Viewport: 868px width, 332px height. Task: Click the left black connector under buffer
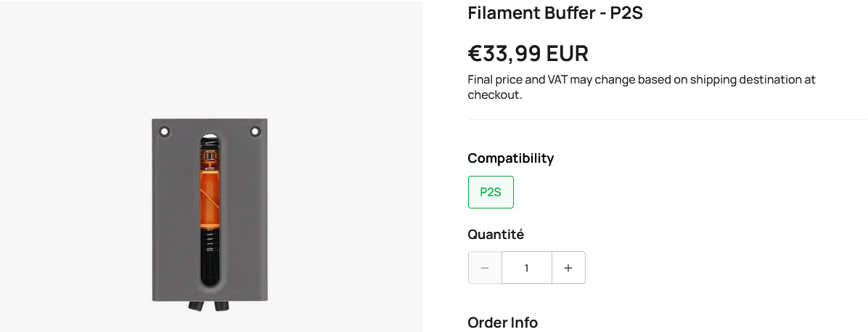tap(197, 306)
